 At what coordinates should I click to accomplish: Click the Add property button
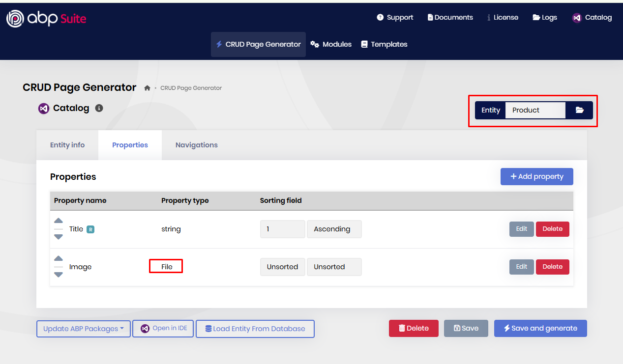click(x=536, y=176)
